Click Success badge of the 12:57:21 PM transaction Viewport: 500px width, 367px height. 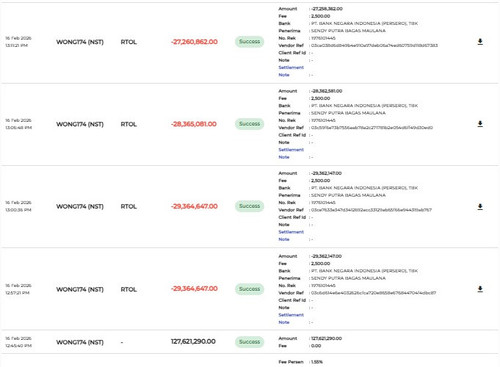click(249, 289)
